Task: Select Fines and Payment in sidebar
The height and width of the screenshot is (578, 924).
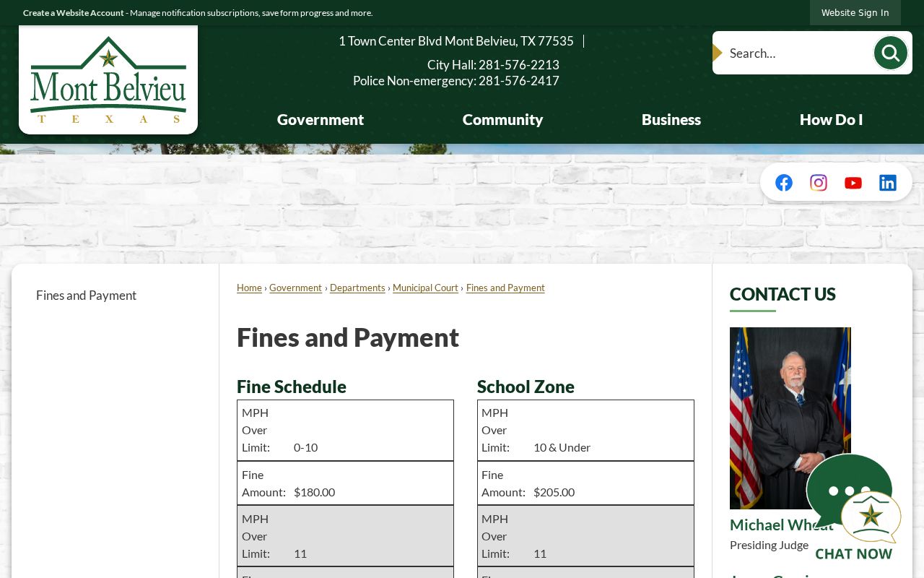Action: tap(86, 296)
